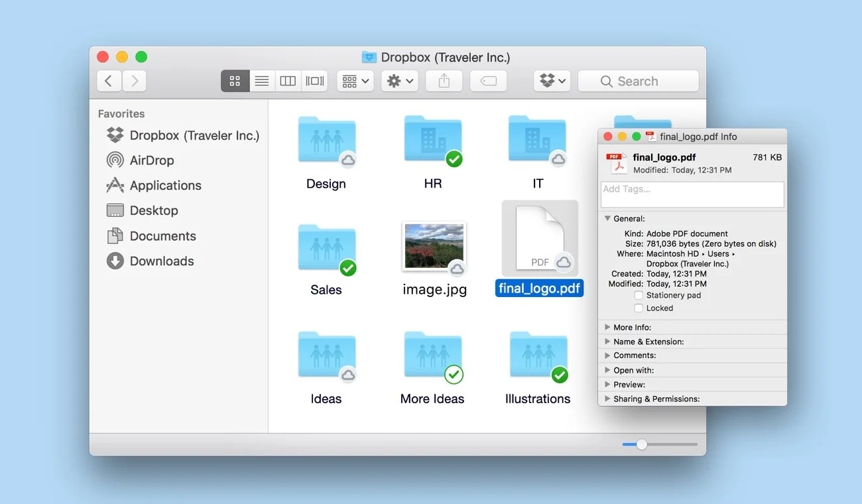This screenshot has width=862, height=504.
Task: Click the Forward navigation button
Action: coord(134,80)
